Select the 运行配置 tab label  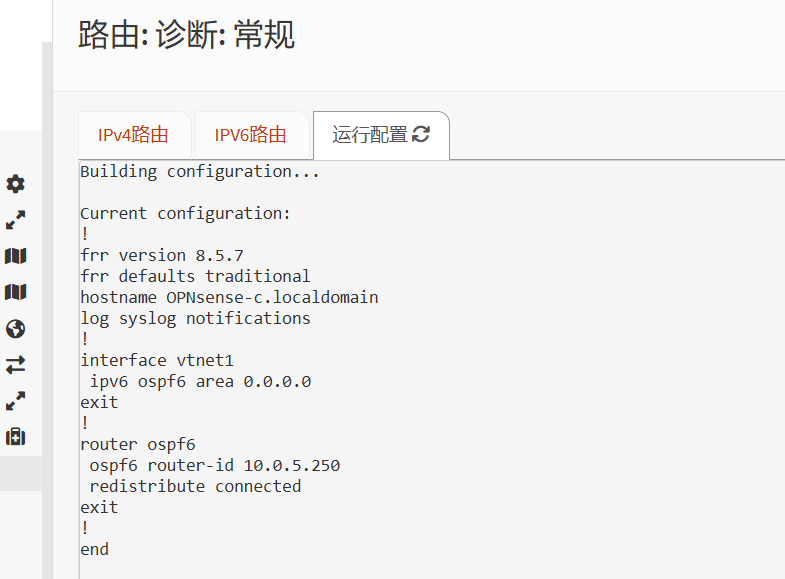pyautogui.click(x=370, y=135)
